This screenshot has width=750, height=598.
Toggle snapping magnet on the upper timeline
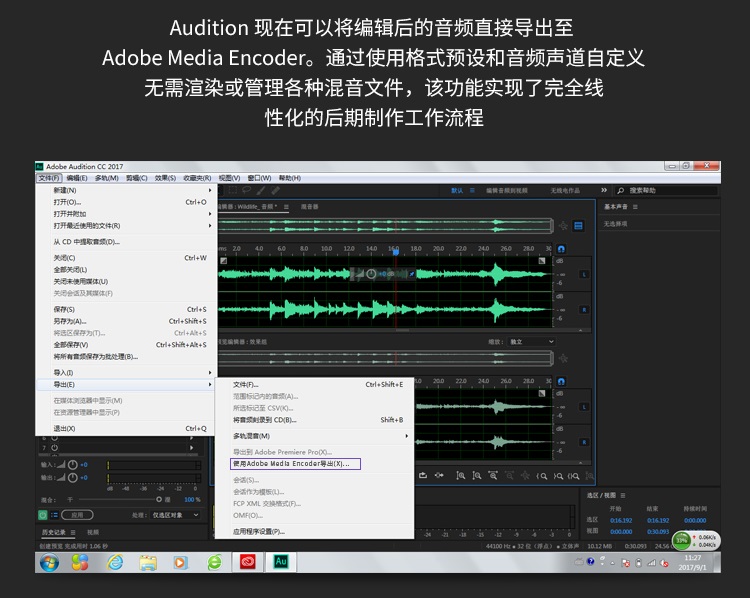tap(561, 249)
